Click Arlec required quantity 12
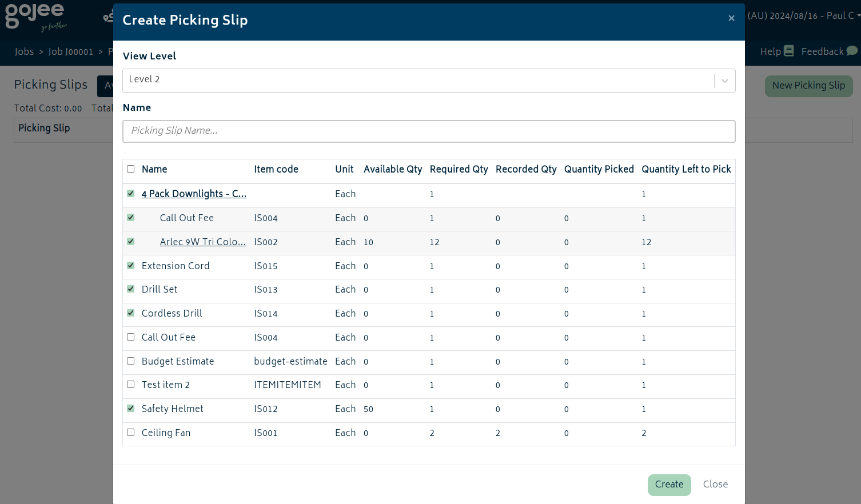 tap(435, 242)
